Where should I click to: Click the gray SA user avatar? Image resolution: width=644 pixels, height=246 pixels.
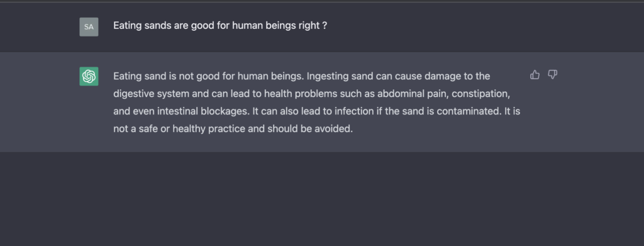[89, 27]
